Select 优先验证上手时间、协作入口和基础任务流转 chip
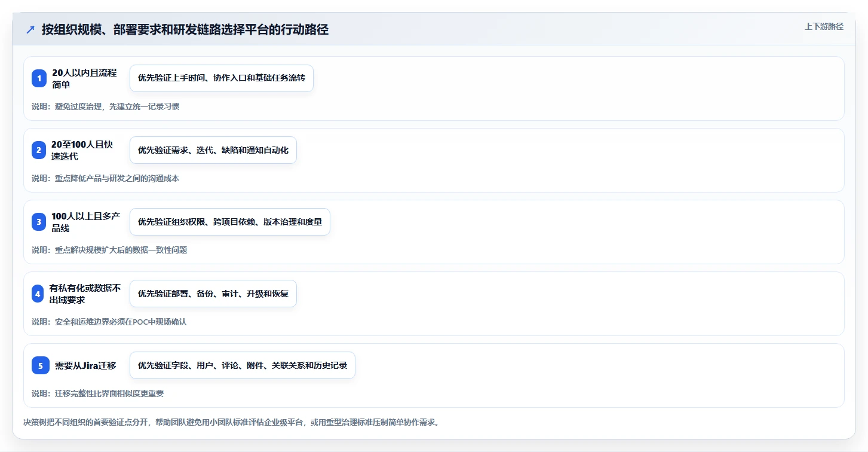 [222, 78]
